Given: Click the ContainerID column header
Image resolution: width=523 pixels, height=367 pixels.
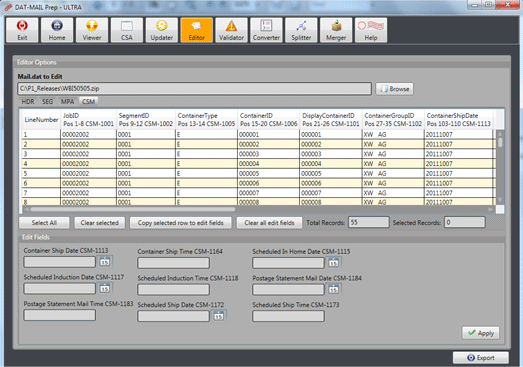Looking at the screenshot, I should [x=269, y=119].
